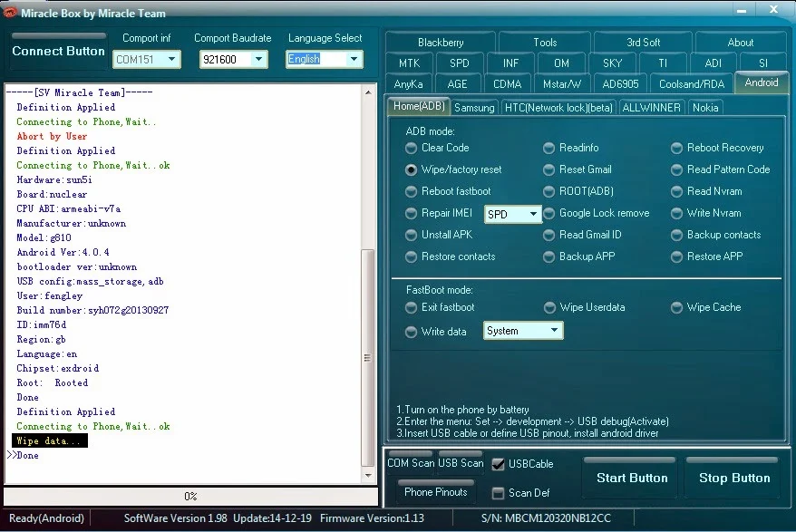
Task: Open Phone Pinouts
Action: coord(435,491)
